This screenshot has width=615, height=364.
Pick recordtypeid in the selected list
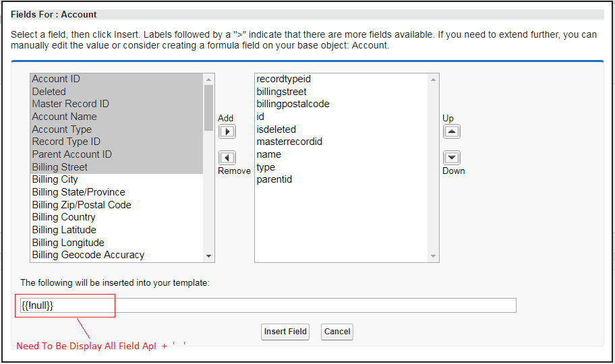point(283,79)
